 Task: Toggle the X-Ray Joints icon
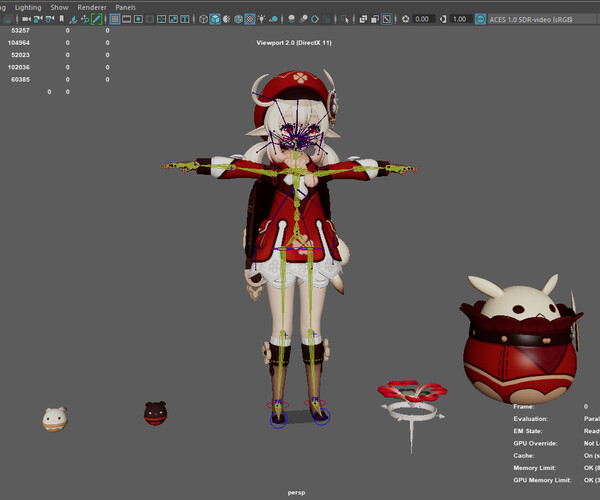(x=387, y=19)
